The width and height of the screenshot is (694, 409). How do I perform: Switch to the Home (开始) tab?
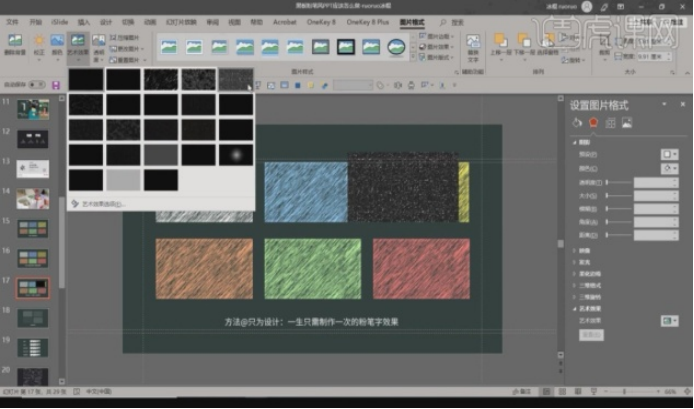click(x=35, y=22)
